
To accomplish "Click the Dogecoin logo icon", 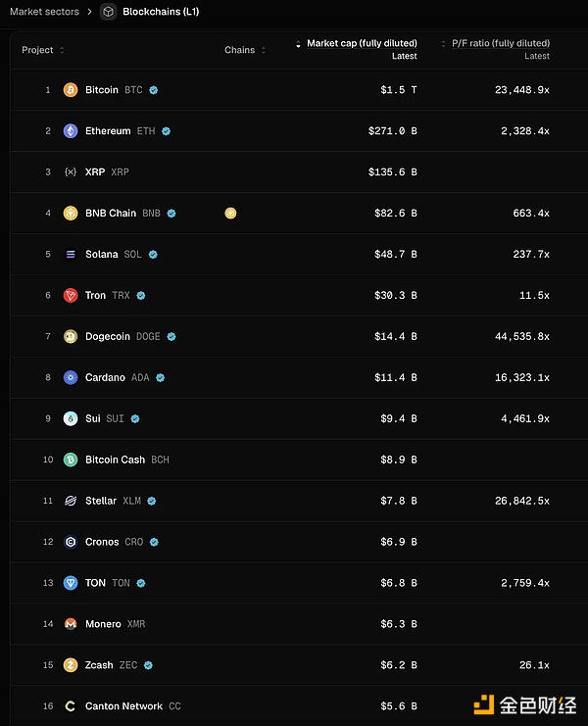I will pos(71,337).
